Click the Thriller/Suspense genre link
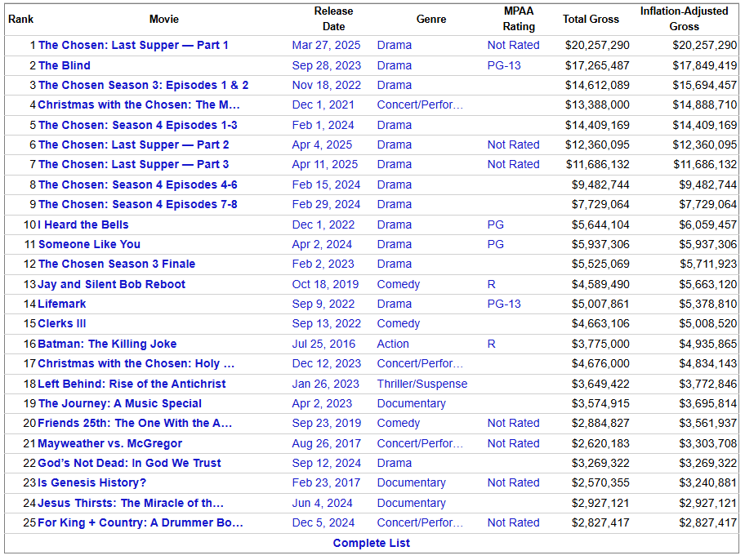 [x=422, y=384]
